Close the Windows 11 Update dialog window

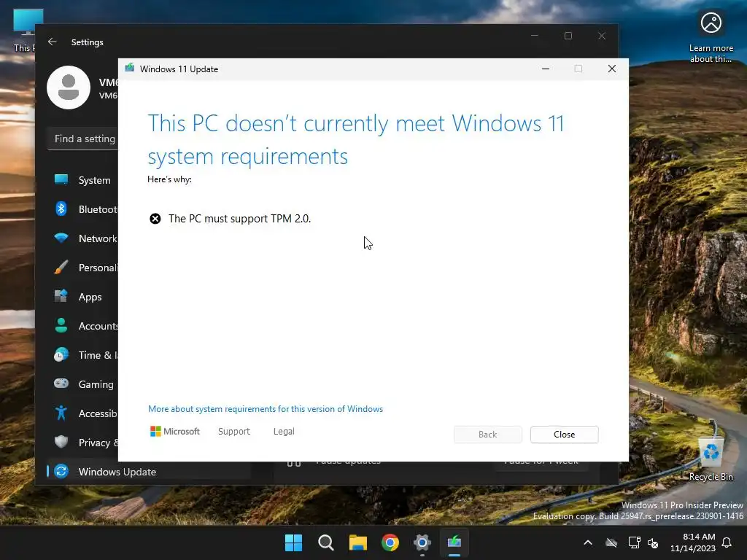(x=612, y=69)
